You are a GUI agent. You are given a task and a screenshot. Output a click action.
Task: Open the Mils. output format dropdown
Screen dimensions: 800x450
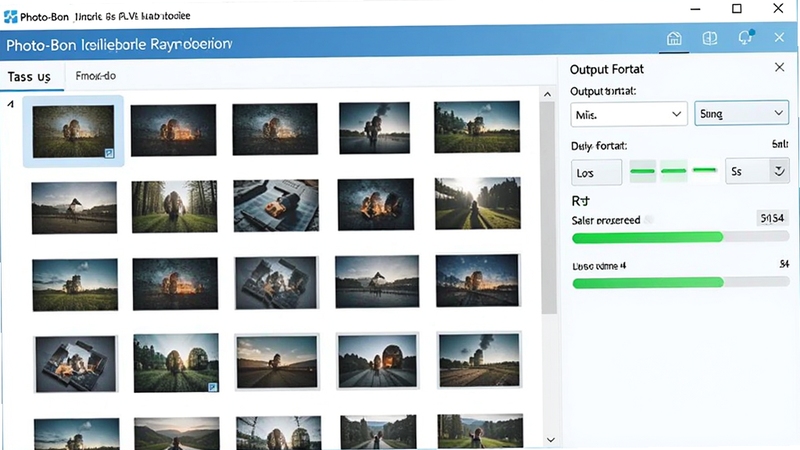pos(629,114)
